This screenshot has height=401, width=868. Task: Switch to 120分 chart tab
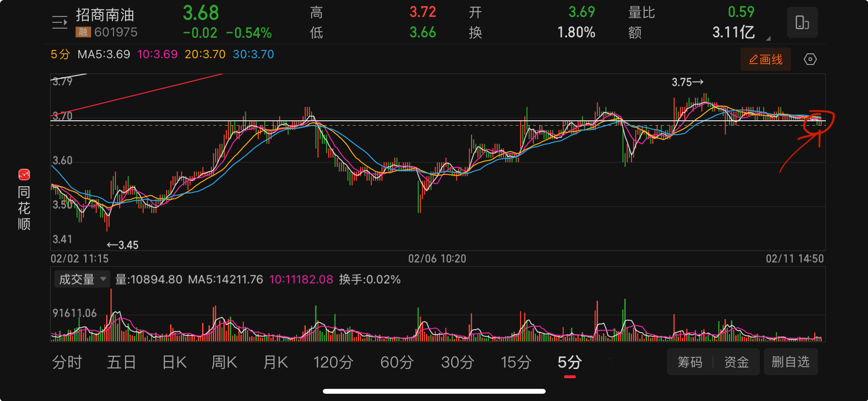click(x=333, y=362)
